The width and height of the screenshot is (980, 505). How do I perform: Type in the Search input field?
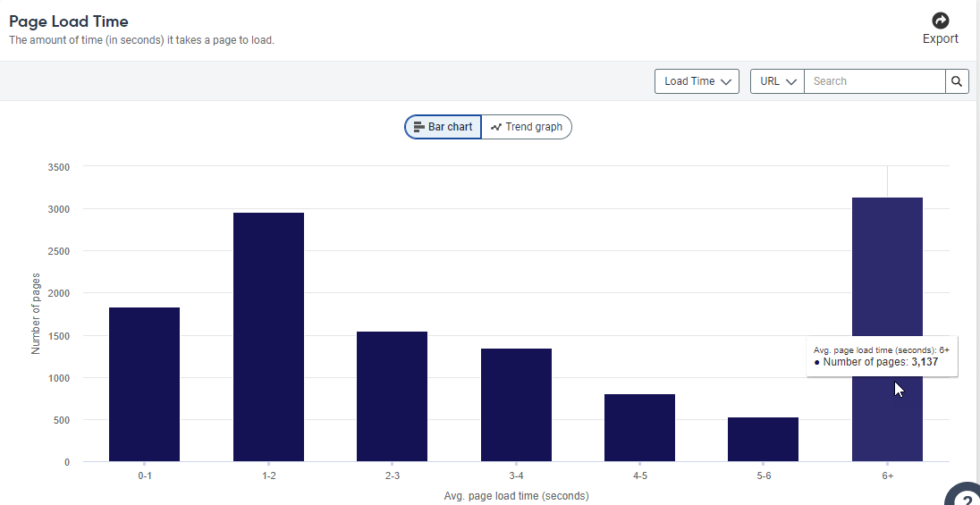pos(874,81)
